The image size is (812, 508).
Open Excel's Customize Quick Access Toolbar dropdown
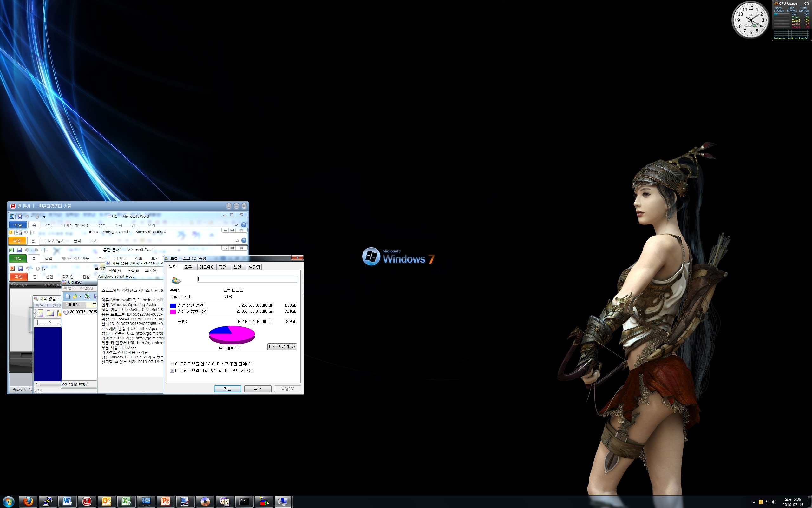[x=47, y=250]
